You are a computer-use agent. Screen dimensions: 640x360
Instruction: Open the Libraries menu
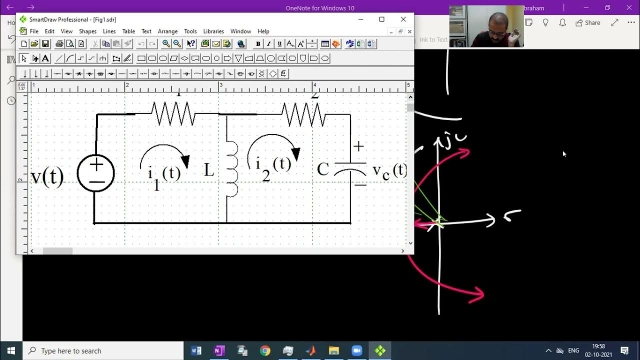[x=213, y=31]
